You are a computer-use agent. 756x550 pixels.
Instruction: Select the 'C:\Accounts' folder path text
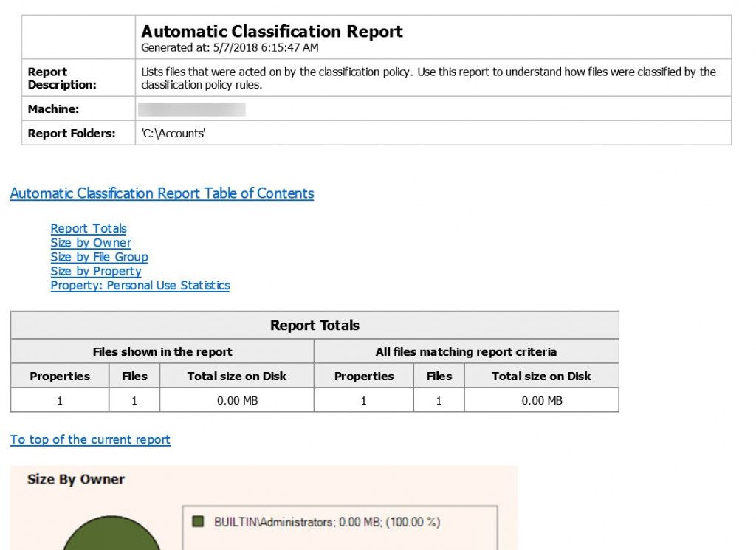pyautogui.click(x=173, y=134)
